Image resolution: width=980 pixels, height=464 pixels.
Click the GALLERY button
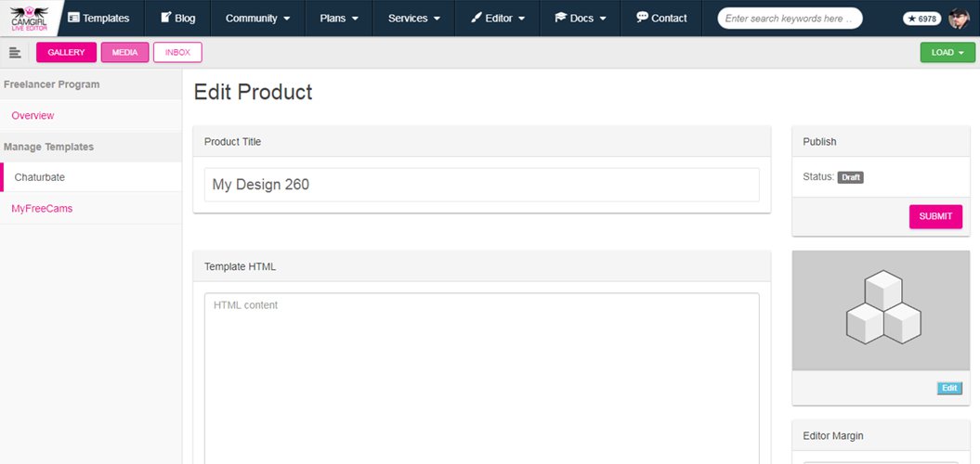tap(66, 53)
